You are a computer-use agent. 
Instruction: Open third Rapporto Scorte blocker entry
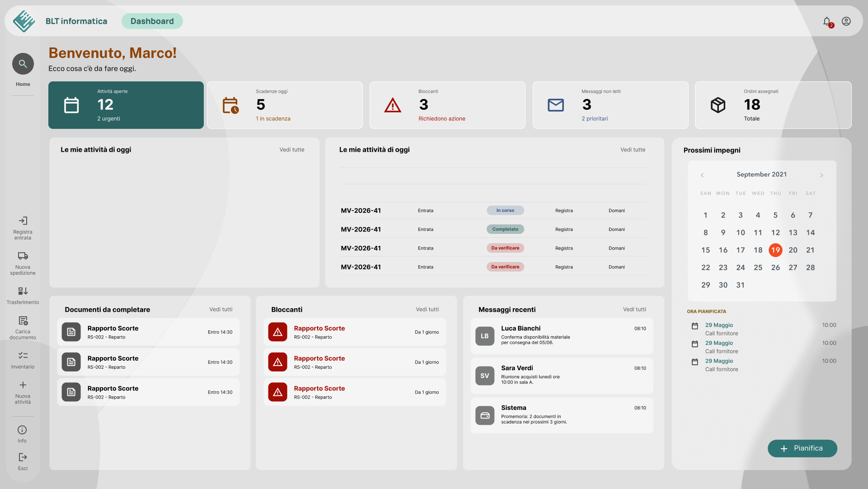coord(355,392)
